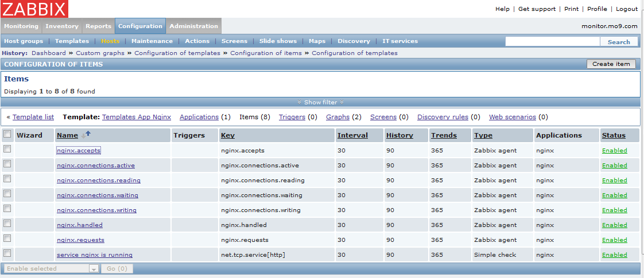
Task: Sort table by Trends column
Action: 444,135
